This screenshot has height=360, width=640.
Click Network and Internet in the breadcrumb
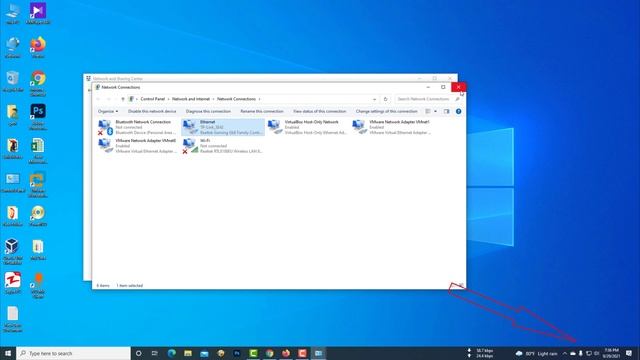click(x=191, y=99)
